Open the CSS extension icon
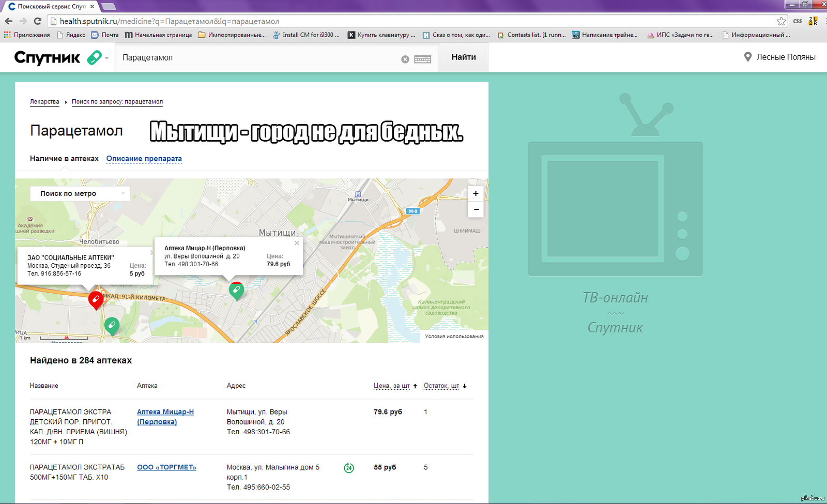827x504 pixels. [x=798, y=21]
